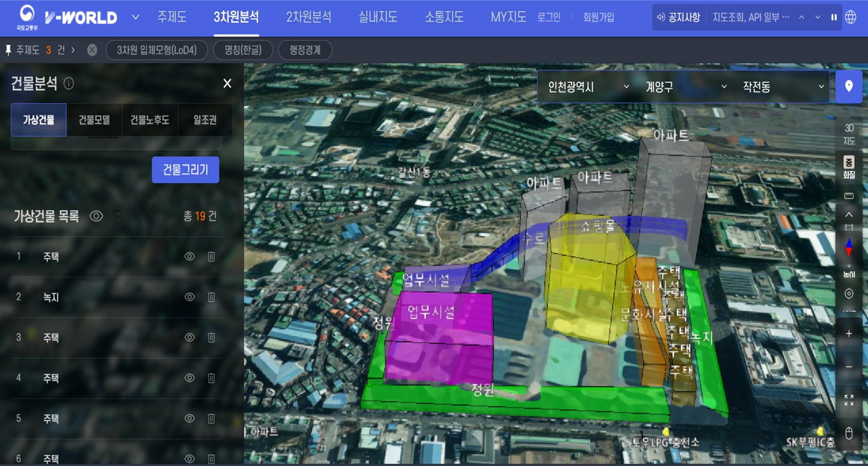The image size is (868, 466).
Task: Click the 회원가입 link
Action: (x=599, y=17)
